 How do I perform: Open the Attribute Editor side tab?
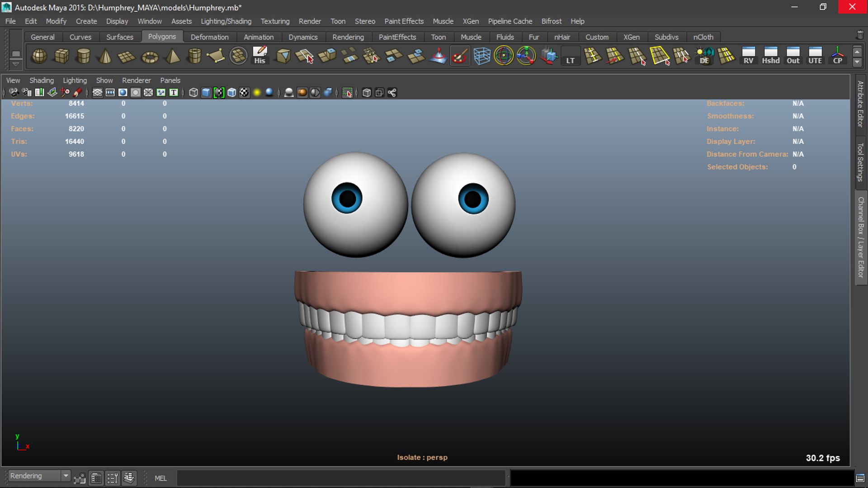pos(860,104)
